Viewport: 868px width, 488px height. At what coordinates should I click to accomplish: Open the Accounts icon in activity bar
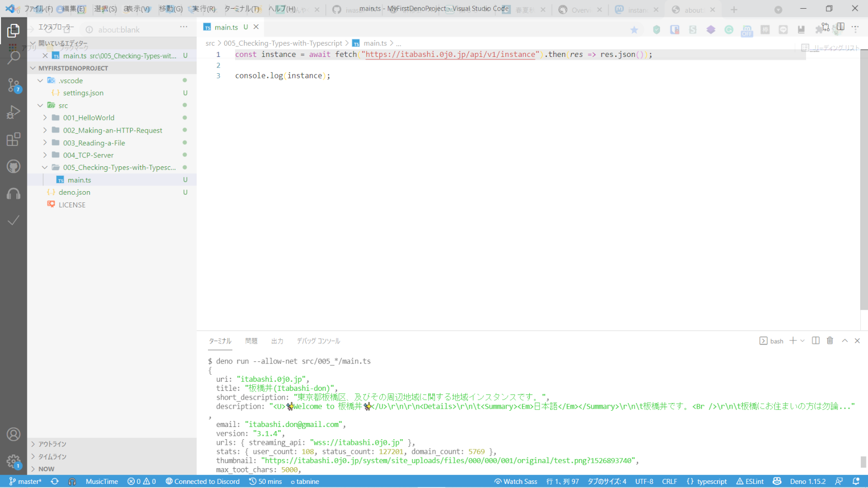14,434
